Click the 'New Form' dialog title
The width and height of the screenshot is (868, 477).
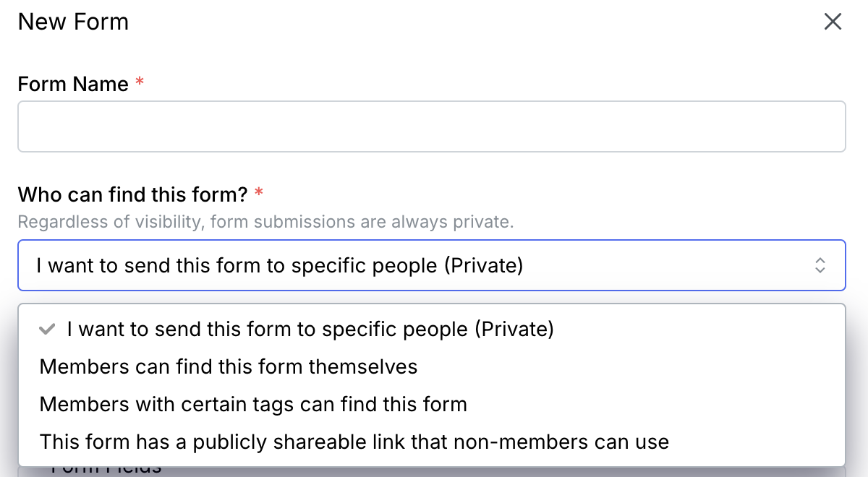[x=72, y=22]
